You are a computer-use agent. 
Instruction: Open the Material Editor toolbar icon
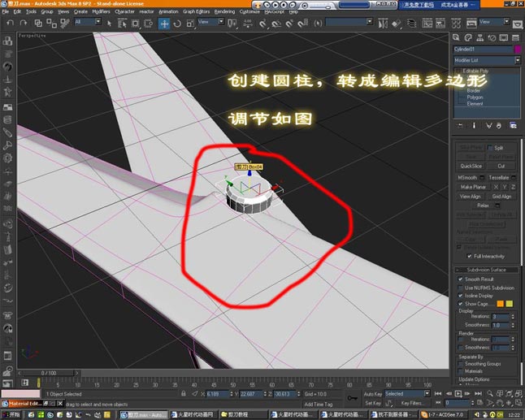[x=456, y=24]
